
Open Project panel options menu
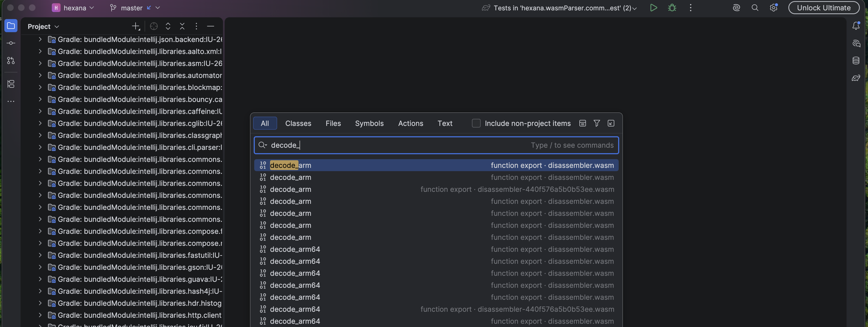[196, 26]
